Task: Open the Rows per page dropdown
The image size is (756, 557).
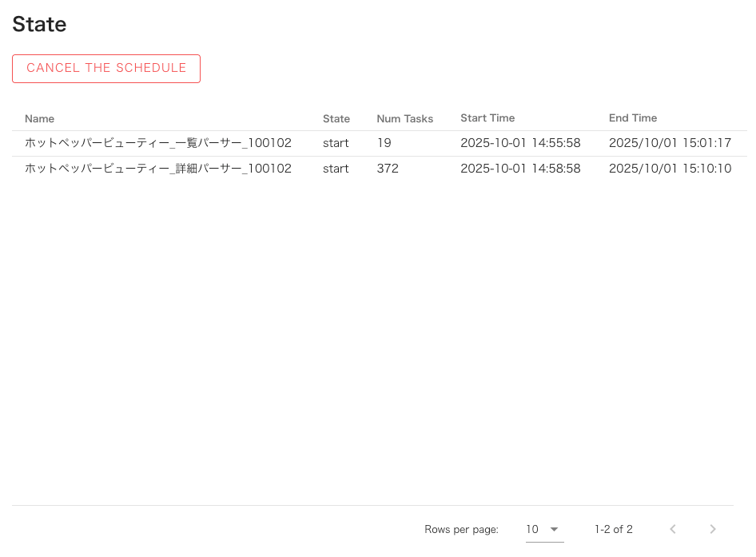Action: click(543, 529)
